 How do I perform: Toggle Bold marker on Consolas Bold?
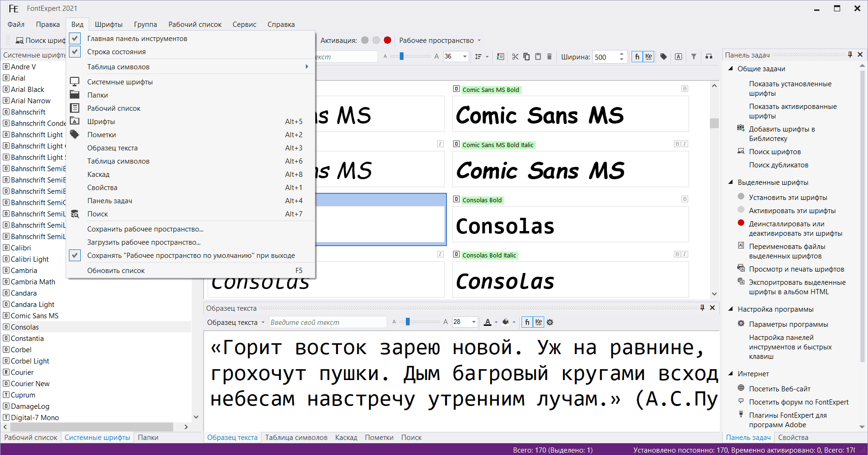point(685,199)
